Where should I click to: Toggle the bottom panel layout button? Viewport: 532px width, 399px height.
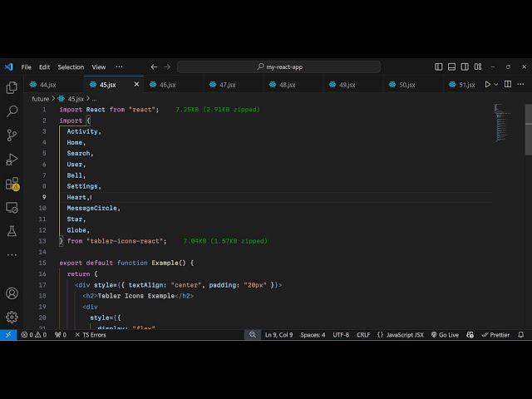click(451, 66)
